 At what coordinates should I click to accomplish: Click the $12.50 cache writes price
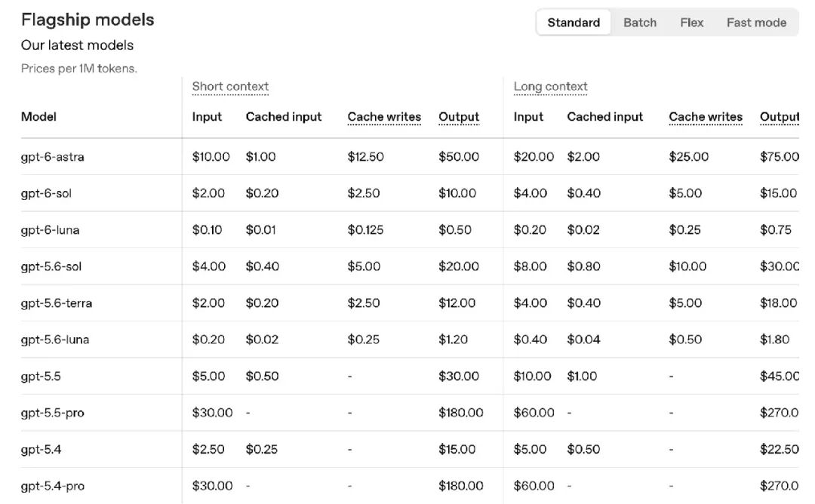(365, 156)
